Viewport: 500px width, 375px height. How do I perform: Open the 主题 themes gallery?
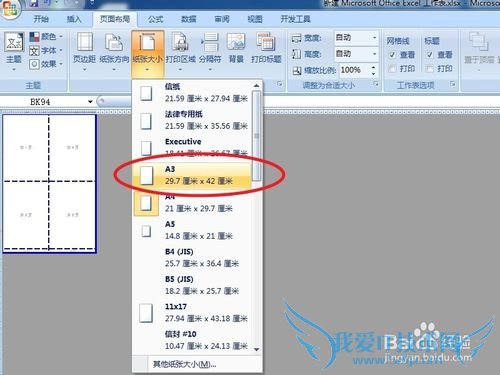click(14, 52)
